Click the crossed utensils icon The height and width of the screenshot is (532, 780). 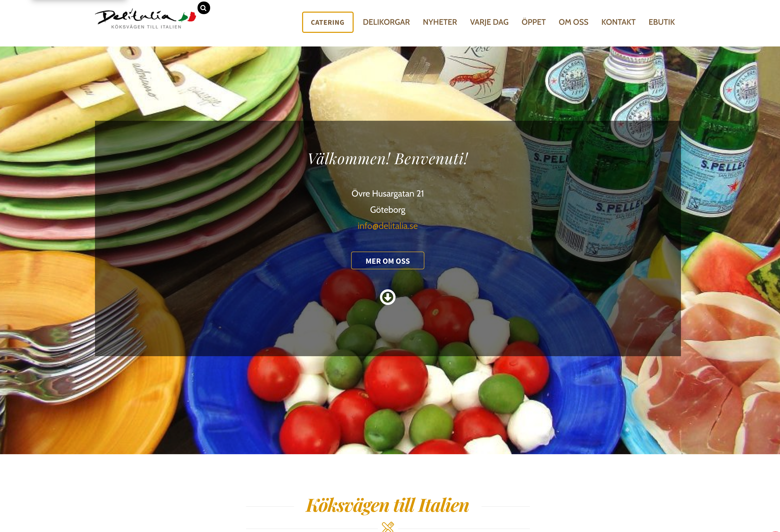[388, 527]
